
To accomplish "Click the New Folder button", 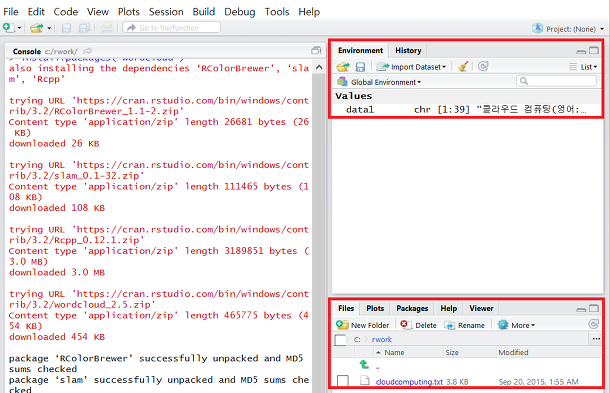I will point(363,325).
